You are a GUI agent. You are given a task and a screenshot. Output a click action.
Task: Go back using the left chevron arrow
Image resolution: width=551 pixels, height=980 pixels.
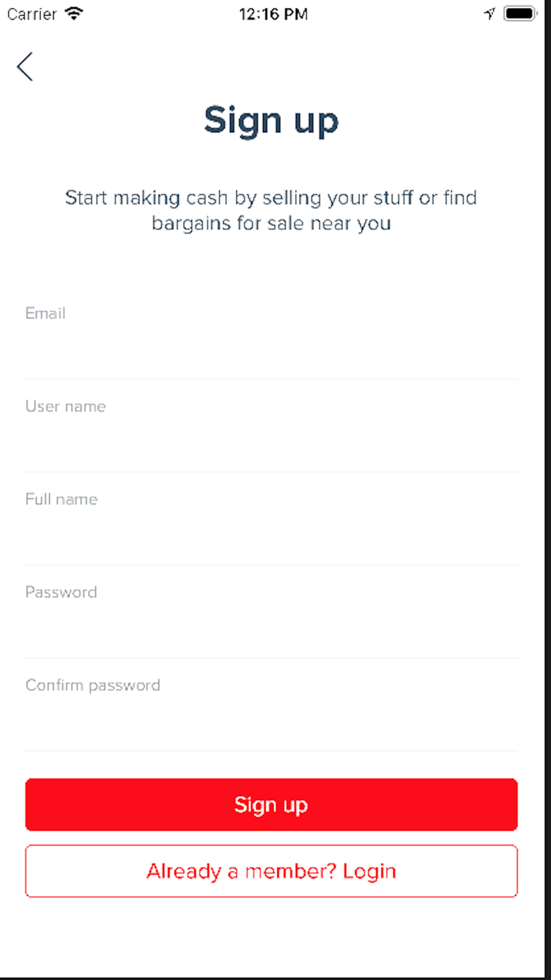[25, 67]
